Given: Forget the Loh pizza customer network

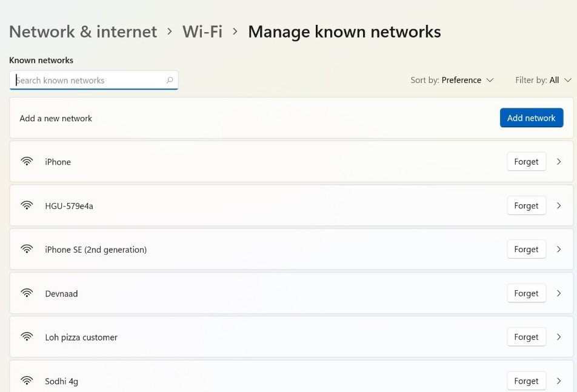Looking at the screenshot, I should pos(526,337).
